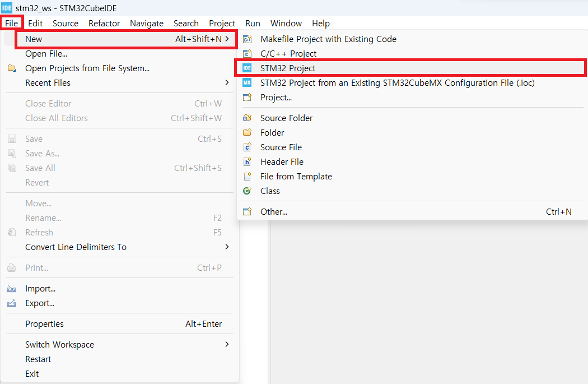Click the Project... wizard icon
The width and height of the screenshot is (588, 384).
point(247,97)
